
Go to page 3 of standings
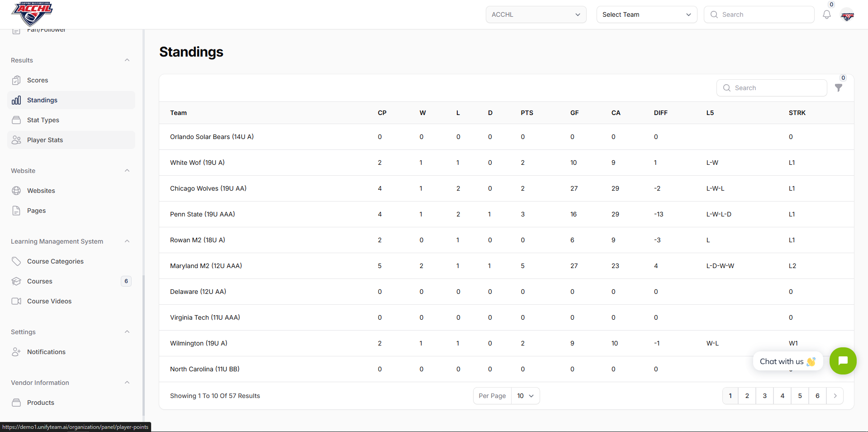pyautogui.click(x=764, y=396)
